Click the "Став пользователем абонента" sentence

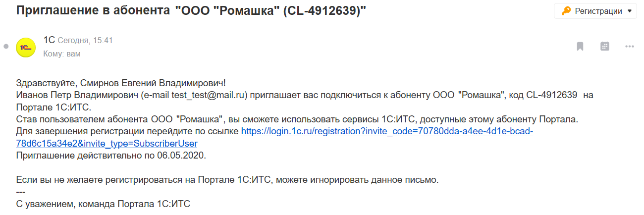[x=297, y=119]
